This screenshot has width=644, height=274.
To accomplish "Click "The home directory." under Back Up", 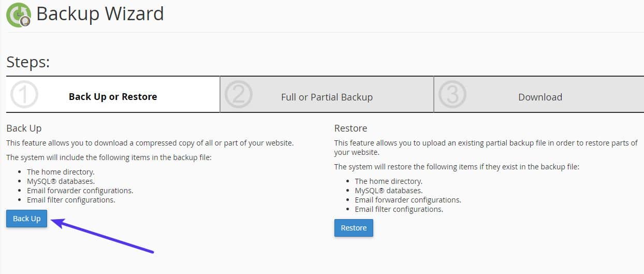I will [x=61, y=171].
